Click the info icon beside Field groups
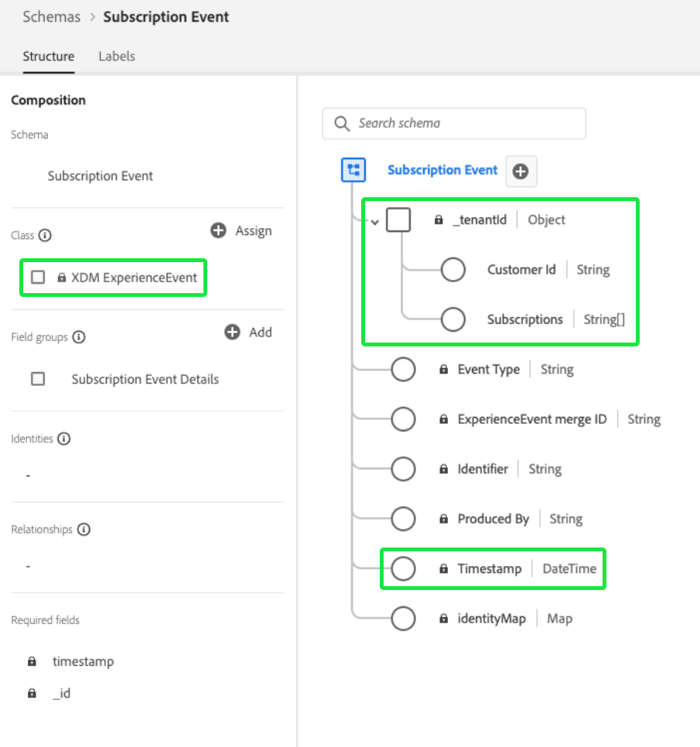Screen dimensions: 700x747 pyautogui.click(x=79, y=338)
